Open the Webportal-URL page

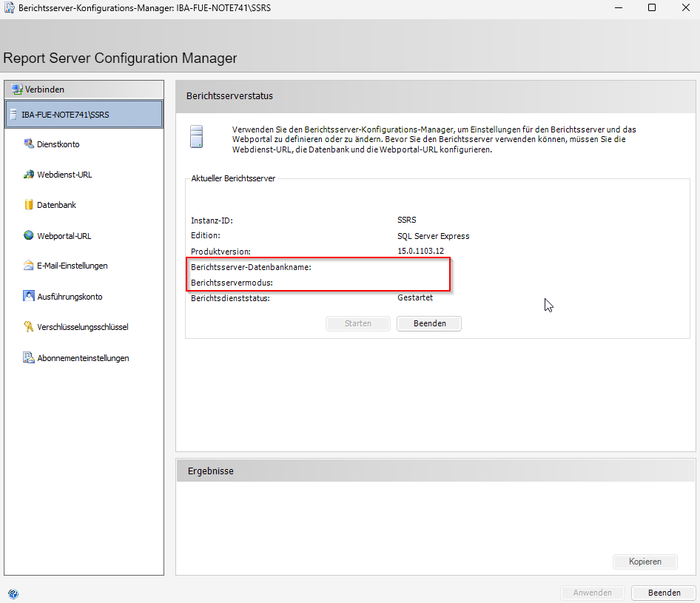[64, 236]
